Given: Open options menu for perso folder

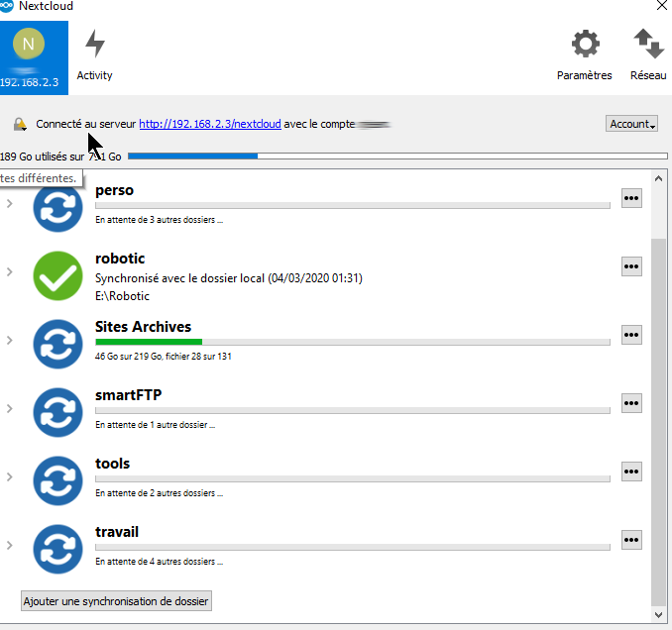Looking at the screenshot, I should [x=631, y=198].
